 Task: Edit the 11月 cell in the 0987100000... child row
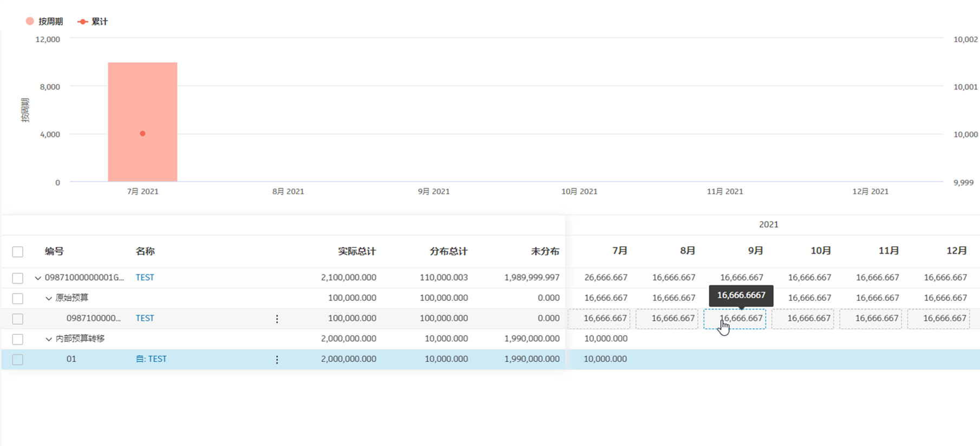coord(871,318)
